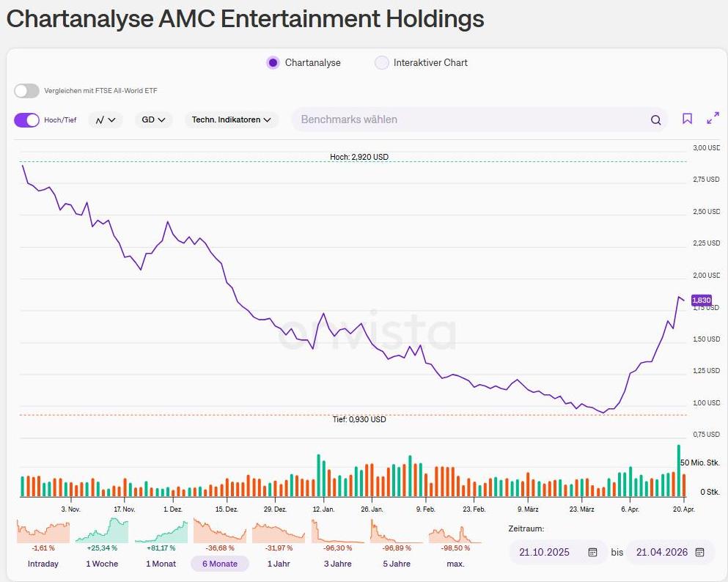Click the 1 Woche sparkline thumbnail
Viewport: 728px width, 582px height.
pyautogui.click(x=102, y=529)
